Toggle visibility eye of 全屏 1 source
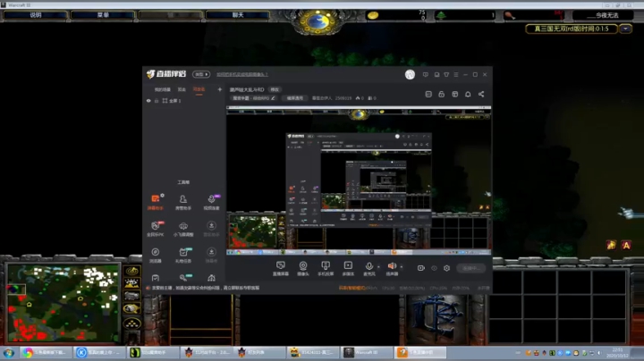 148,101
